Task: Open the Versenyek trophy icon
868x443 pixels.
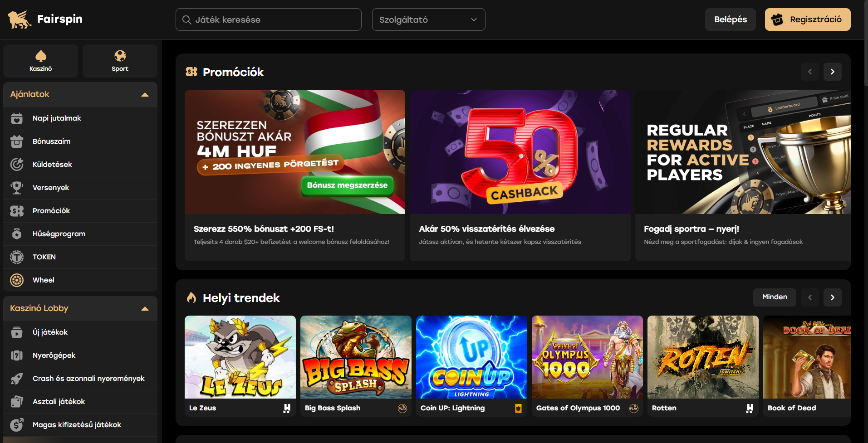Action: coord(17,188)
